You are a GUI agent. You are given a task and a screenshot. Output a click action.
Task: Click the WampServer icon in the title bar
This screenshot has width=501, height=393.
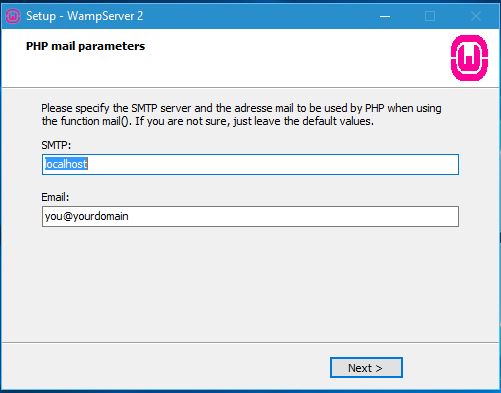click(13, 16)
